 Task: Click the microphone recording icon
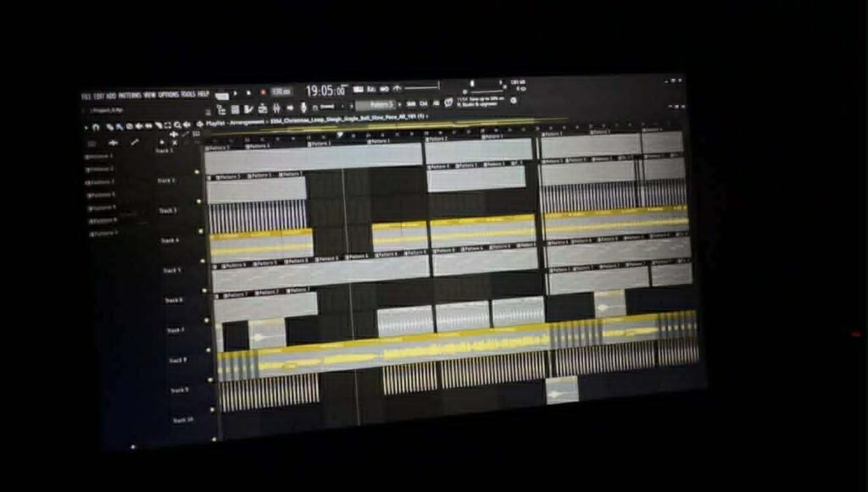[x=303, y=108]
